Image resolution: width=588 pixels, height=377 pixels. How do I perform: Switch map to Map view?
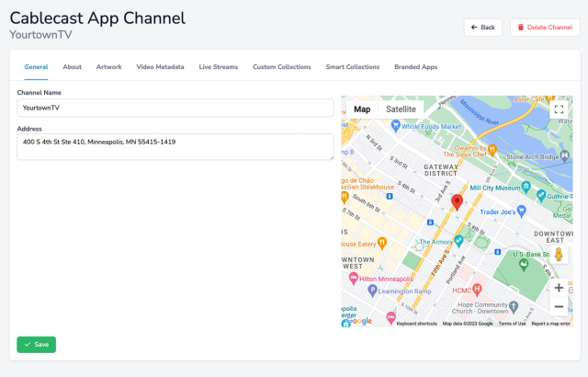click(362, 109)
